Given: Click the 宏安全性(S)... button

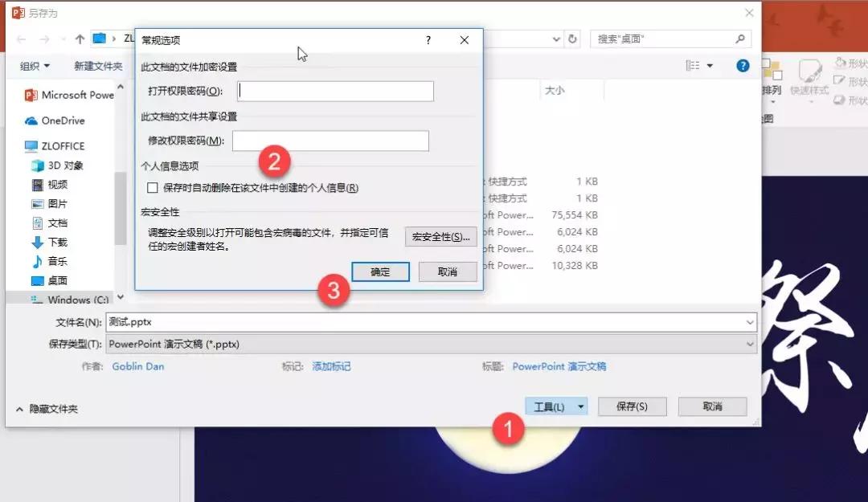Looking at the screenshot, I should click(x=440, y=236).
